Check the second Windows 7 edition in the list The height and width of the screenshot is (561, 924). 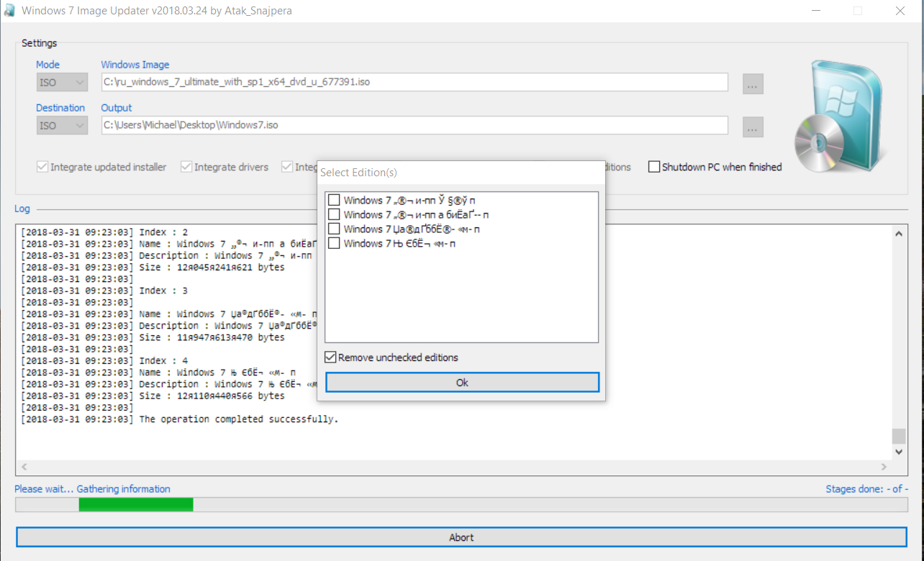point(334,214)
